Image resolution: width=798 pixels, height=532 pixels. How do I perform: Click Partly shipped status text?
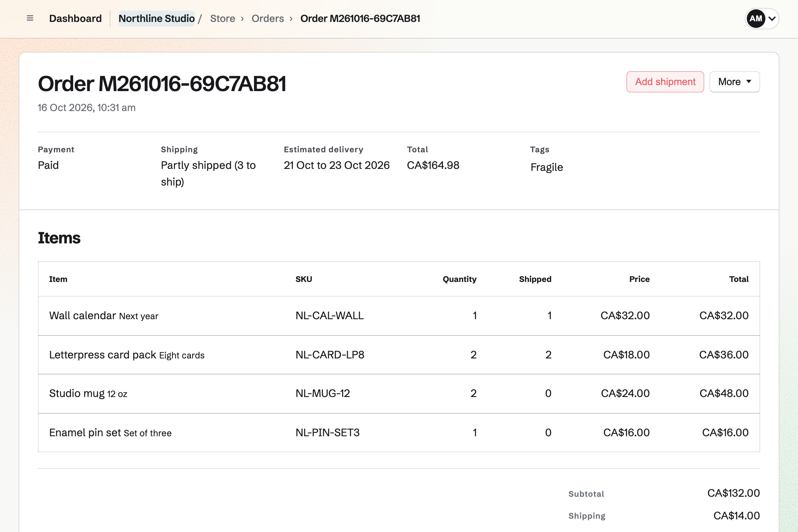[208, 173]
